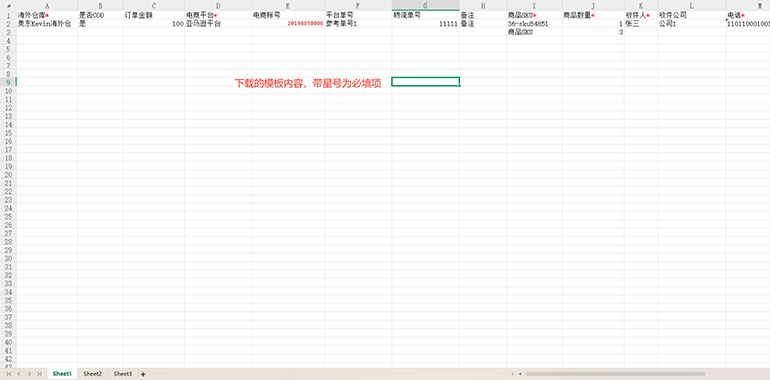This screenshot has height=380, width=770.
Task: Select column H header
Action: (x=483, y=6)
